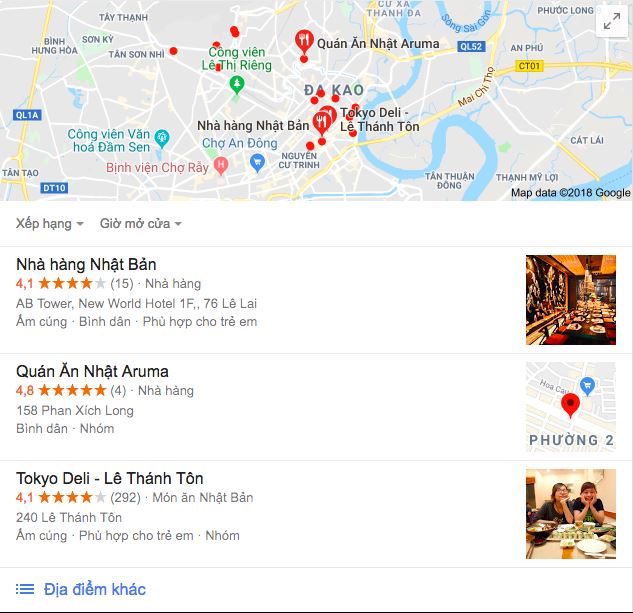This screenshot has height=613, width=633.
Task: Click Bệnh viện Chợ Rẫy hospital marker
Action: [221, 166]
